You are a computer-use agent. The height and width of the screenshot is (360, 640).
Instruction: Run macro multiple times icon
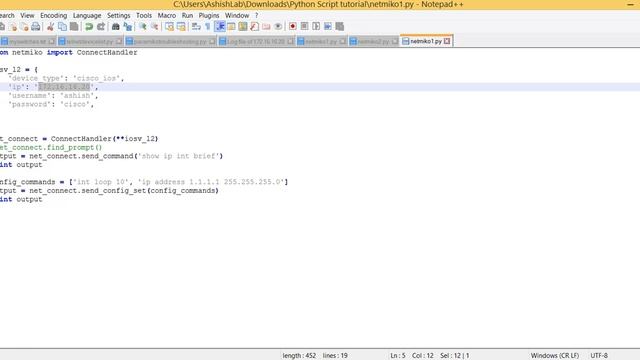pyautogui.click(x=328, y=27)
